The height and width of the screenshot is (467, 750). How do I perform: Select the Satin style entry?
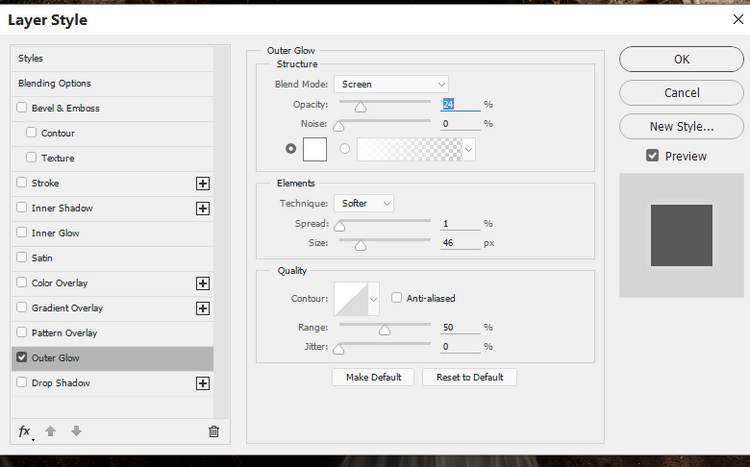pos(44,258)
